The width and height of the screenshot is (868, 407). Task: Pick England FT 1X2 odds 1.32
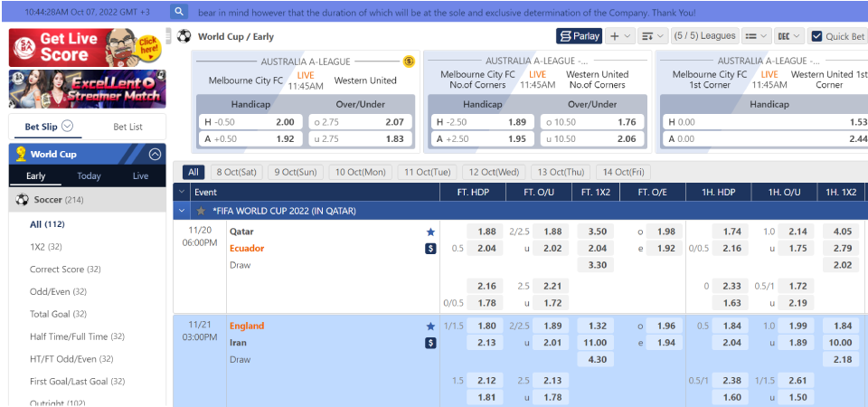(596, 326)
